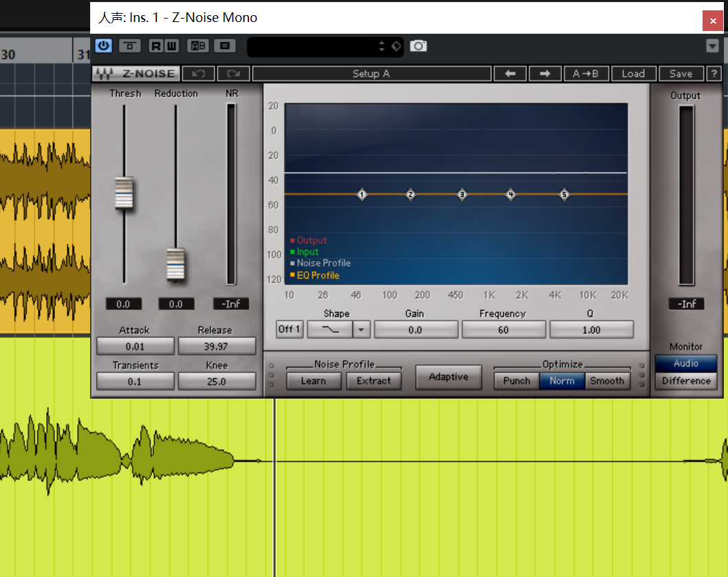Click the Thresh value field showing 0.0
Viewport: 728px width, 577px height.
pyautogui.click(x=123, y=304)
